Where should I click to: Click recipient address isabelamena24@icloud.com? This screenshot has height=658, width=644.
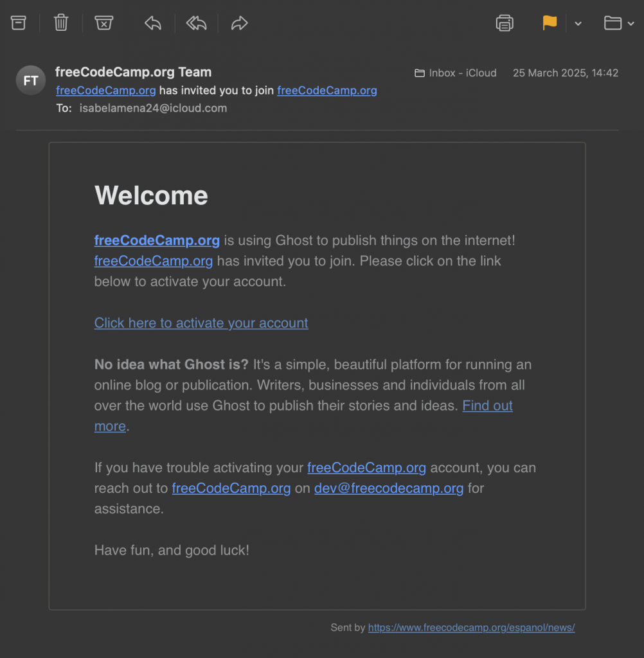[x=153, y=108]
